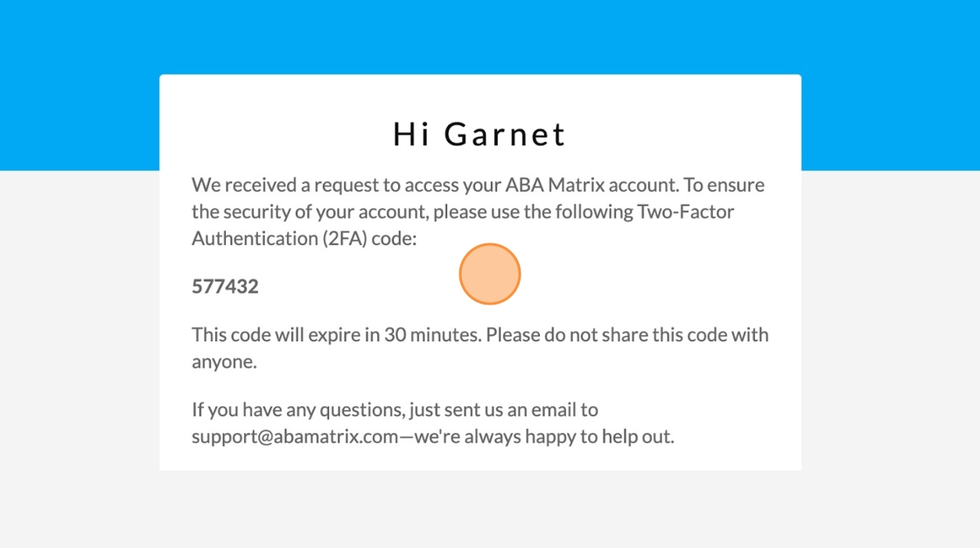Click the blue header banner
This screenshot has height=548, width=980.
pyautogui.click(x=490, y=35)
